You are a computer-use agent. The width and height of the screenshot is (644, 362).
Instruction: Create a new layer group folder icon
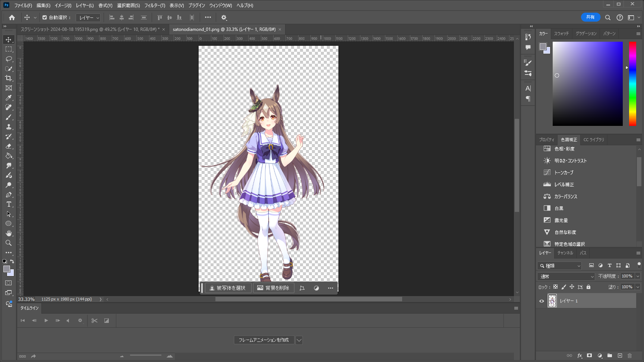[x=610, y=356]
